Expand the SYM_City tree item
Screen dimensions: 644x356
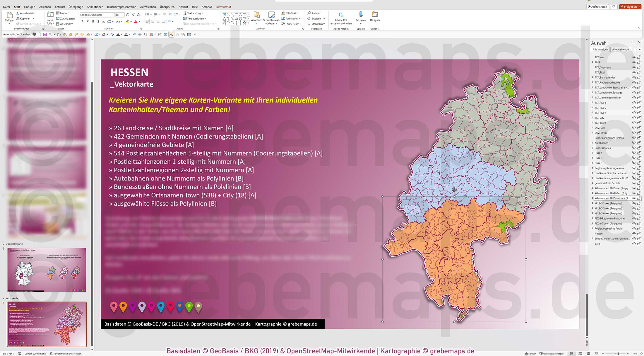592,128
